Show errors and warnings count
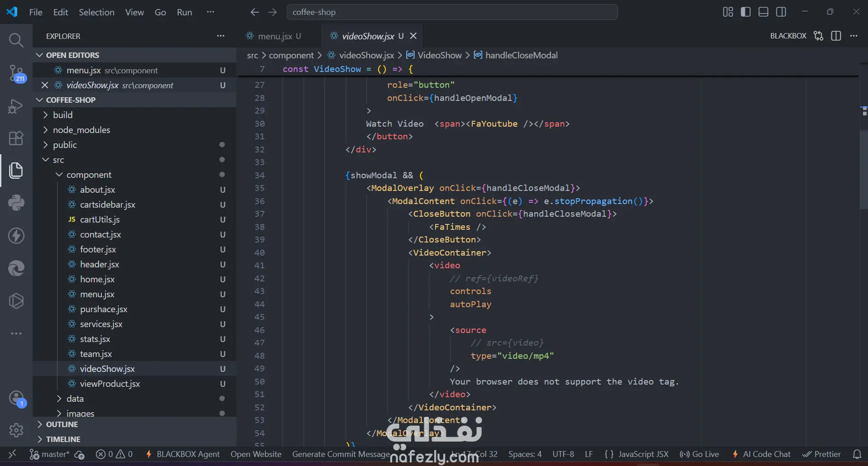This screenshot has width=868, height=466. (x=115, y=454)
